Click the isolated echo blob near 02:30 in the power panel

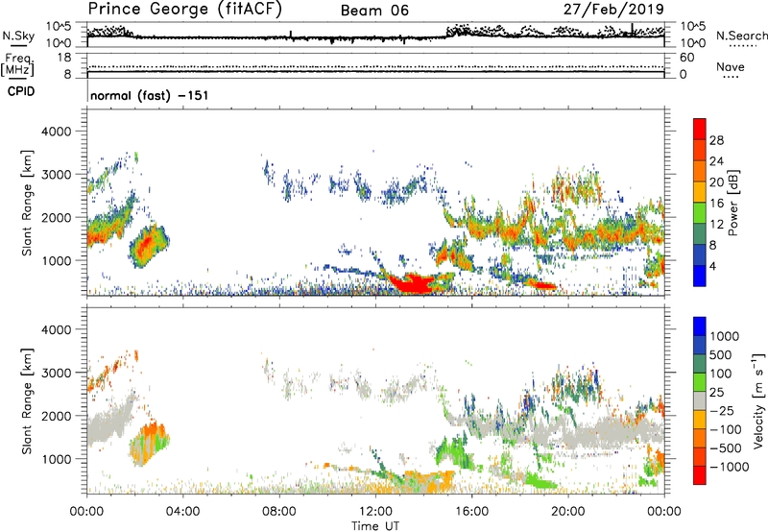pos(149,246)
